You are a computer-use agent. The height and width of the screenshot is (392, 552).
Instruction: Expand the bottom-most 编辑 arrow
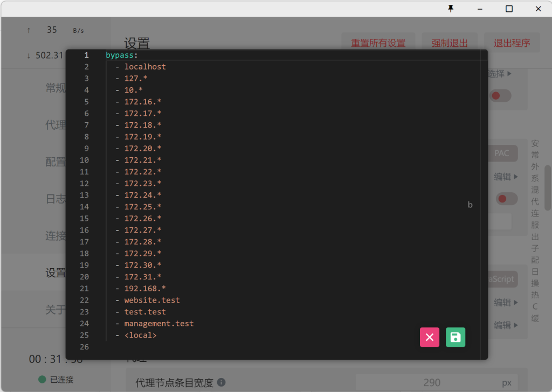[506, 325]
